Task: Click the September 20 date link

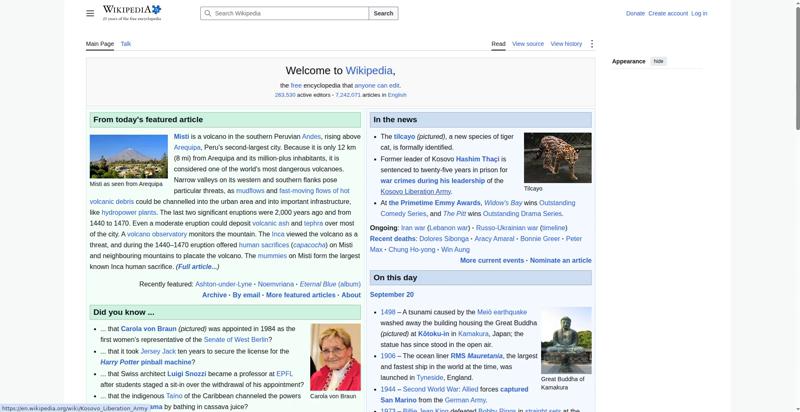Action: point(392,295)
